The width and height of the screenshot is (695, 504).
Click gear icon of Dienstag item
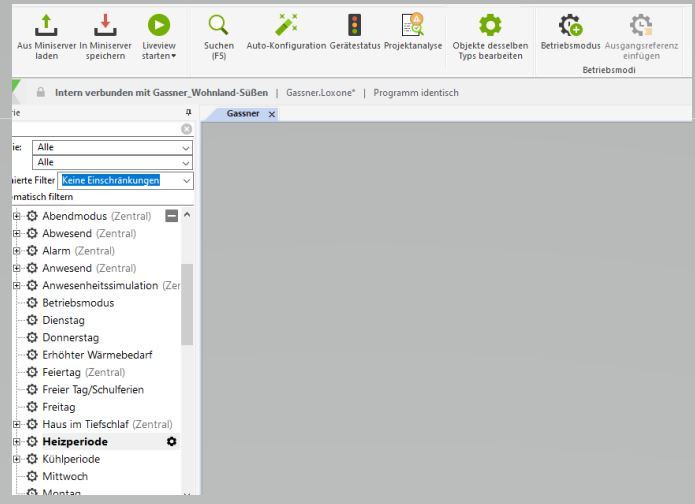[32, 320]
